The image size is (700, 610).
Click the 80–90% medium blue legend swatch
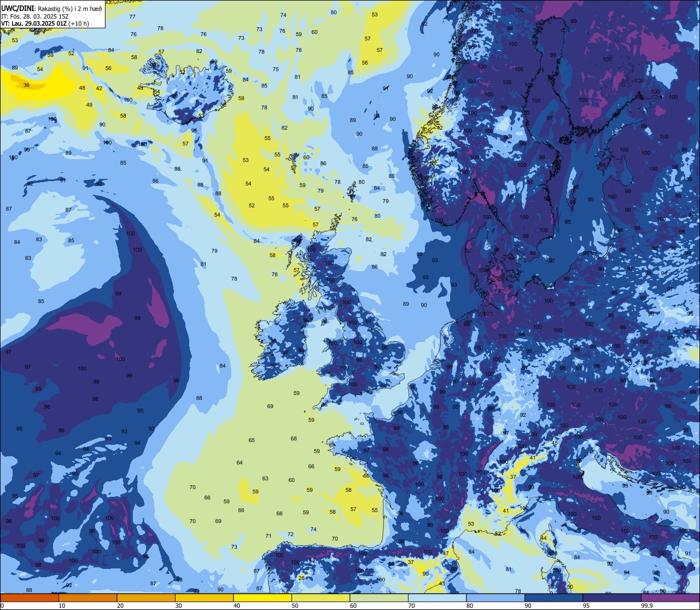pos(495,597)
